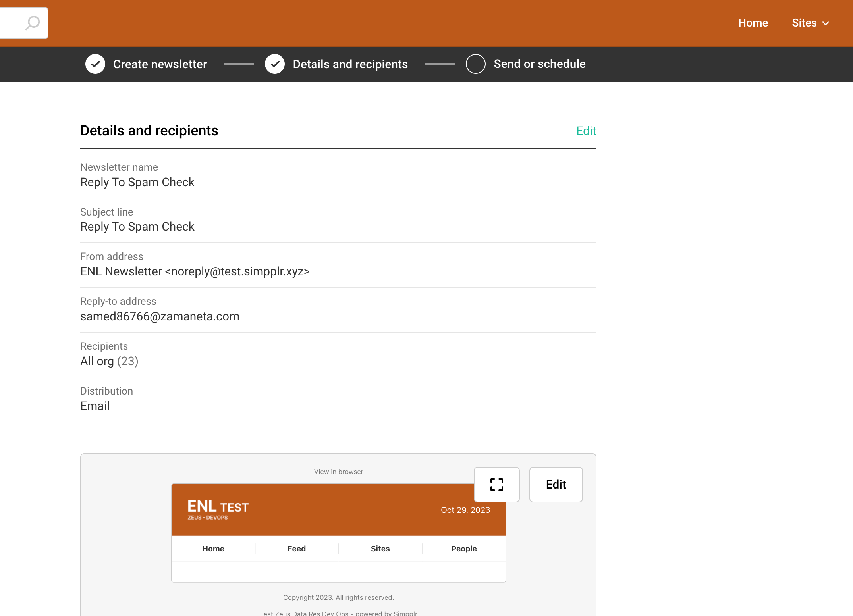Click Edit link for Details and recipients
This screenshot has height=616, width=853.
pos(586,131)
